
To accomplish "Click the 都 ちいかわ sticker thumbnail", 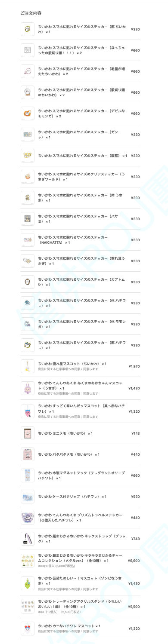I will pos(28,29).
